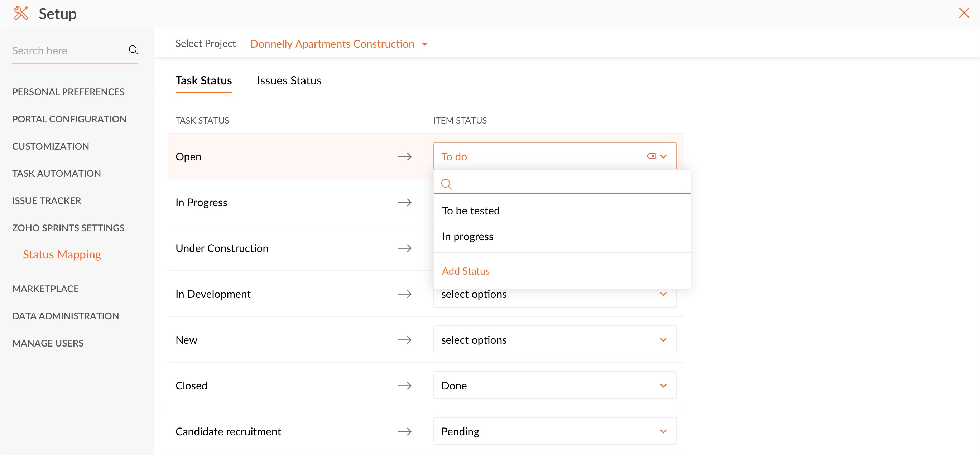Click the arrow icon beside Closed
This screenshot has width=980, height=455.
click(x=404, y=386)
